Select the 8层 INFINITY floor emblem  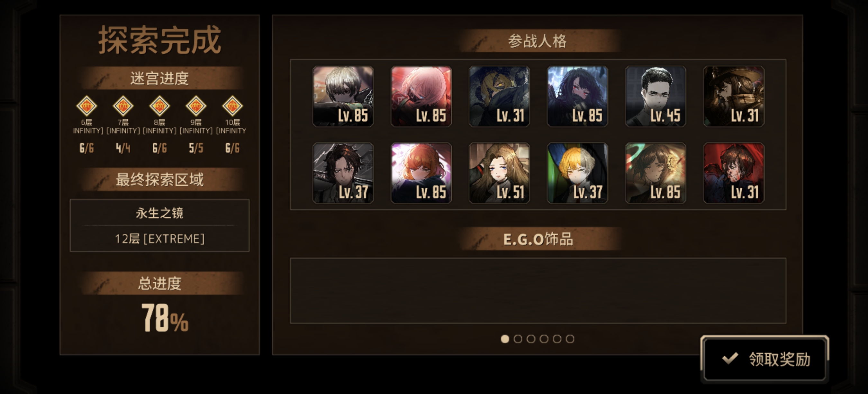(x=159, y=106)
